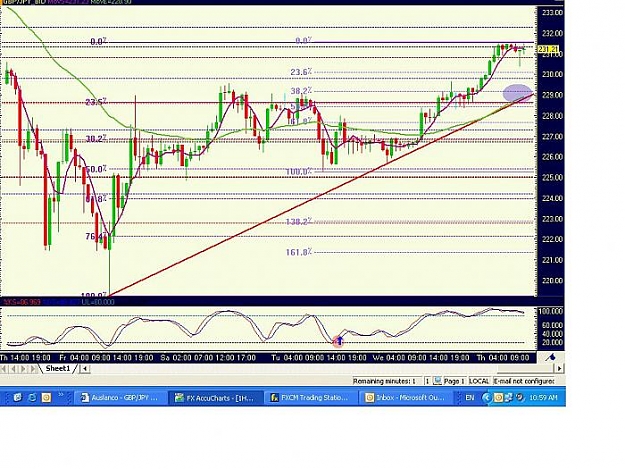Expand hidden system tray icons arrow

[487, 397]
